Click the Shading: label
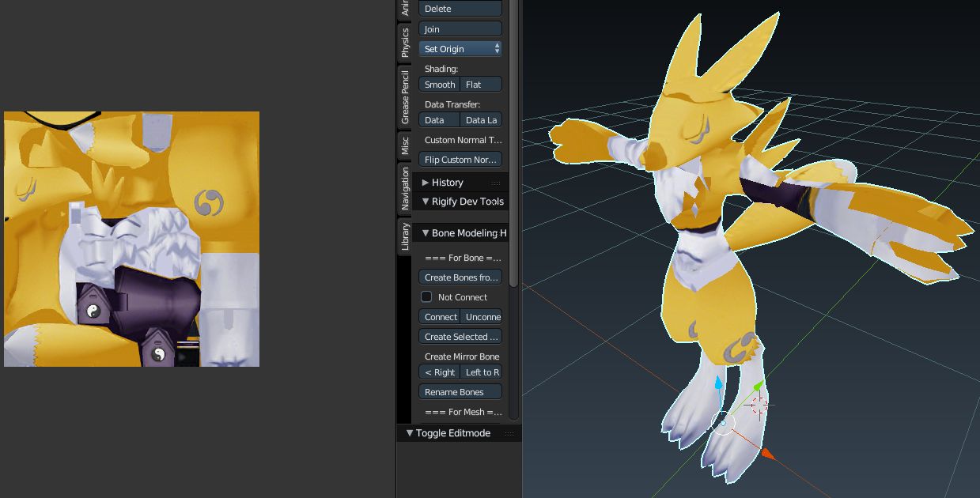The image size is (980, 498). pos(441,69)
